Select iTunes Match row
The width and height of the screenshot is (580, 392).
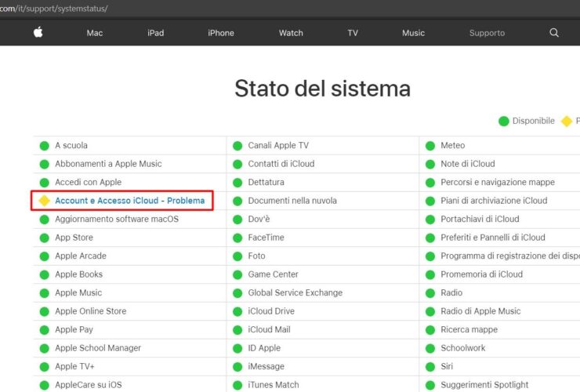pyautogui.click(x=323, y=384)
